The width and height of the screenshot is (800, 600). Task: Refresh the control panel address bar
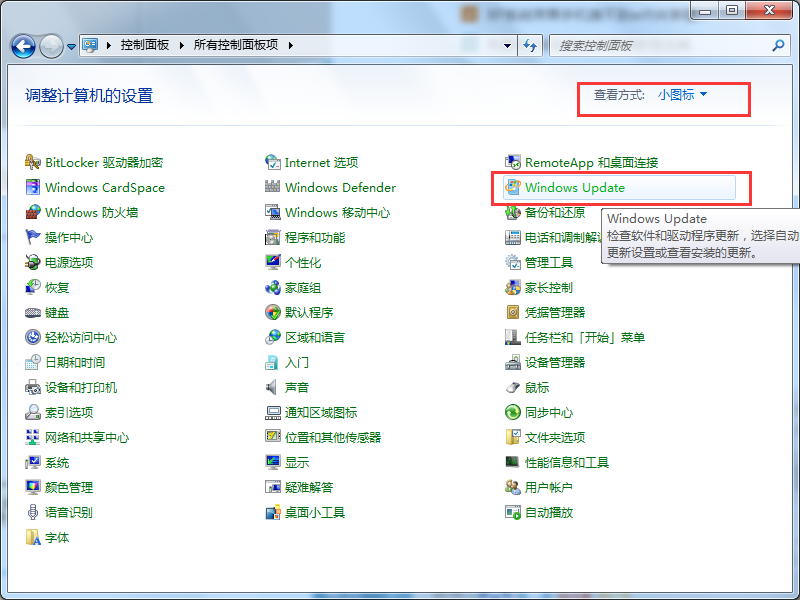click(531, 45)
